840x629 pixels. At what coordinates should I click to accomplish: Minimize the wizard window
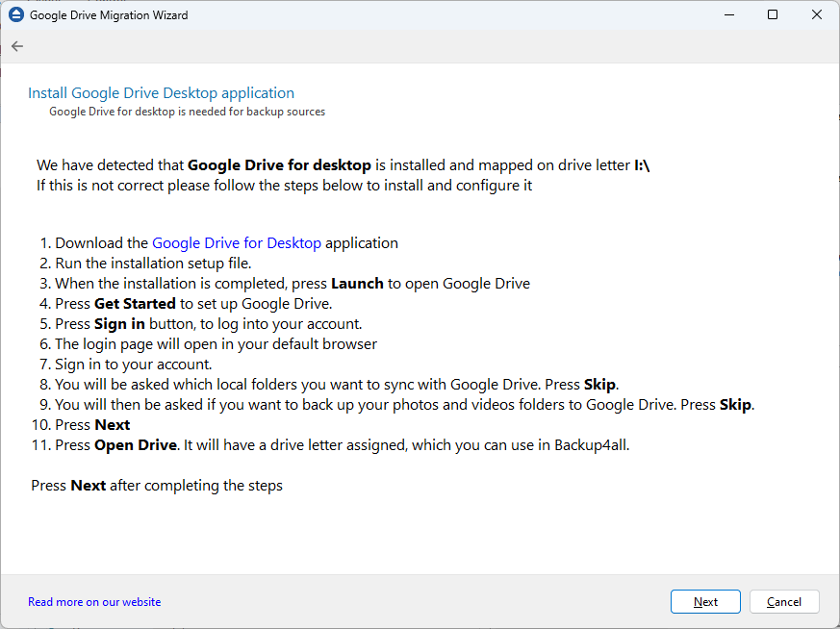(728, 14)
